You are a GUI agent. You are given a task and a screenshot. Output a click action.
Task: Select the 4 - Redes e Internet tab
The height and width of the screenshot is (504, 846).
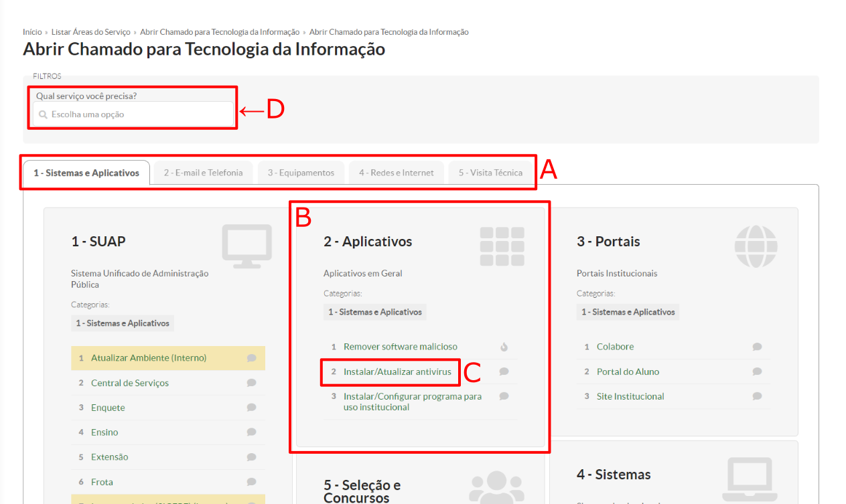[x=396, y=173]
